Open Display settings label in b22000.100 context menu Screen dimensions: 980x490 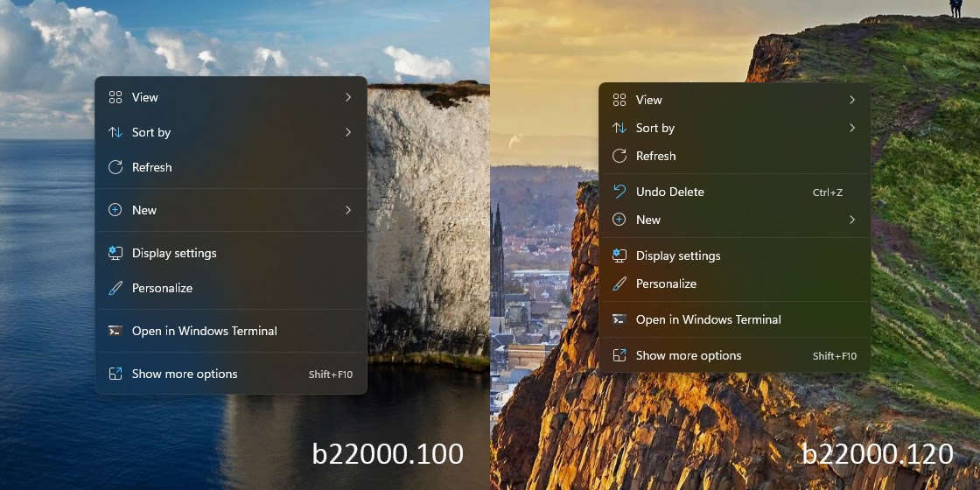point(174,253)
